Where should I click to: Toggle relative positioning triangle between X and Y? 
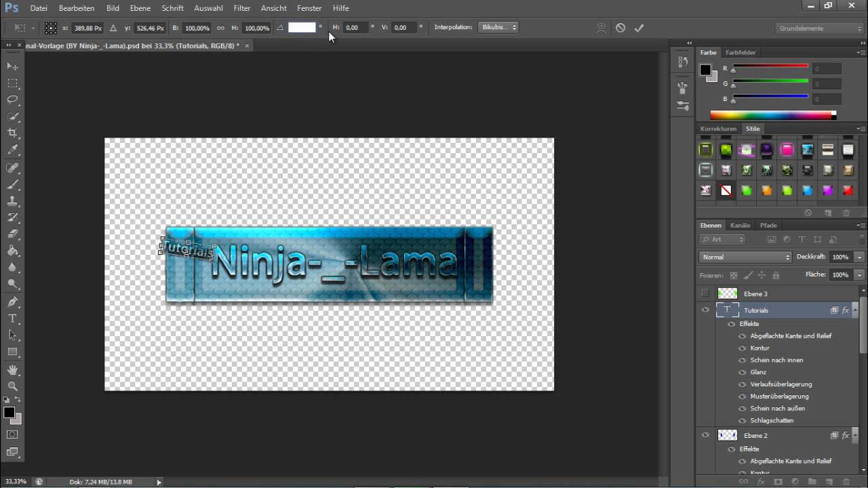pos(113,28)
